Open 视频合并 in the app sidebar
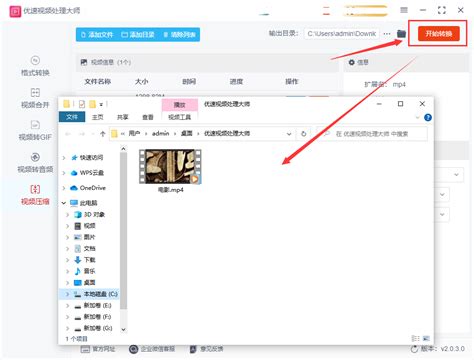474x360 pixels. tap(35, 98)
